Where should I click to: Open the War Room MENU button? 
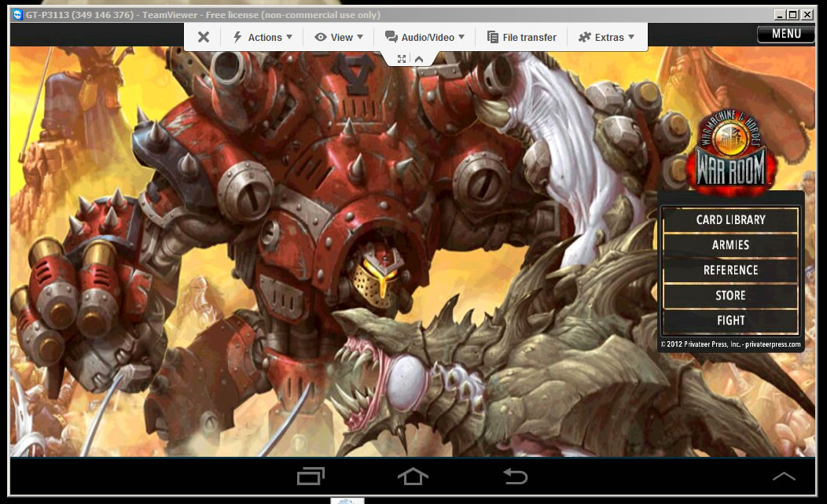786,34
